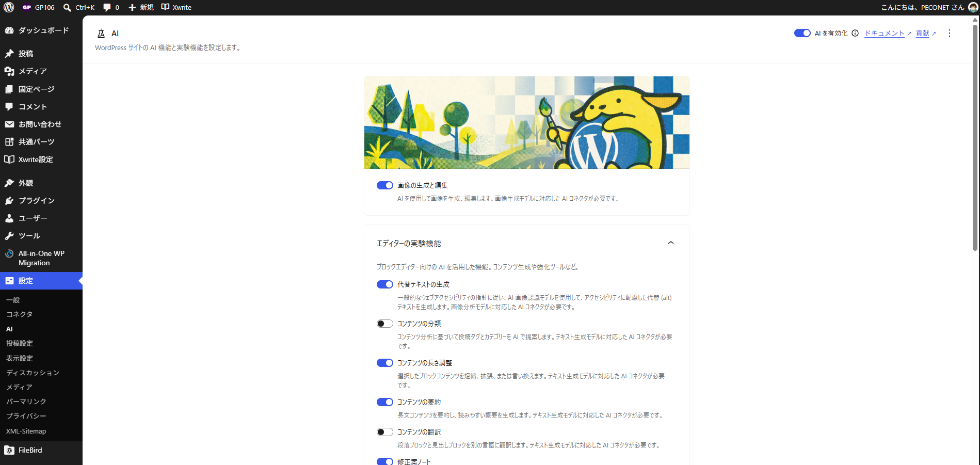Screen dimensions: 980x465
Task: Click the 固定ページ pages icon
Action: (x=9, y=89)
